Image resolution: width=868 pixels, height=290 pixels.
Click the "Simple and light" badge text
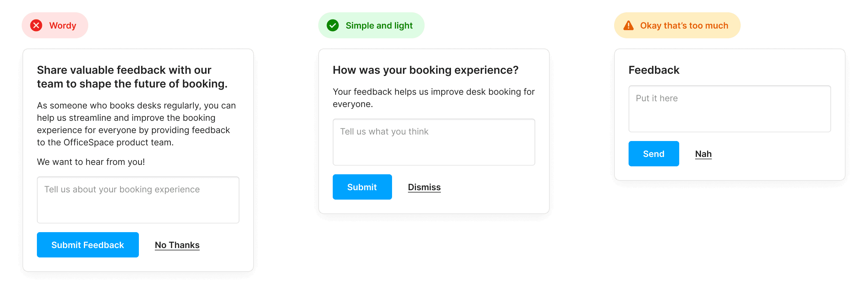point(379,26)
